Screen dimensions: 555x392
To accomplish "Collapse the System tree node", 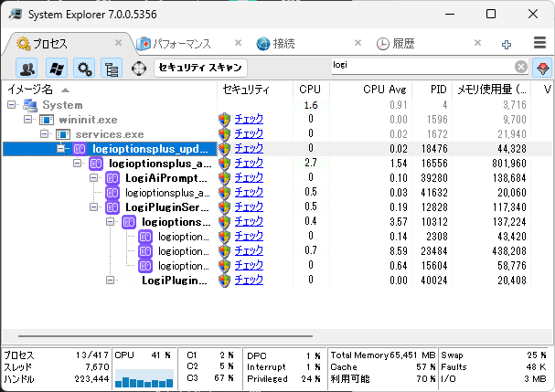I will point(12,105).
